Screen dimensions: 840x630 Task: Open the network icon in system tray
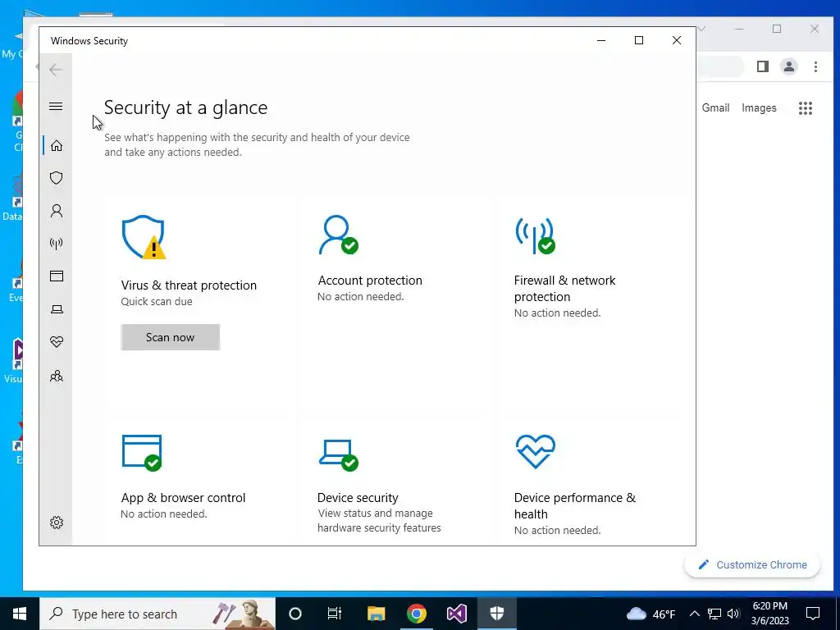pyautogui.click(x=714, y=614)
